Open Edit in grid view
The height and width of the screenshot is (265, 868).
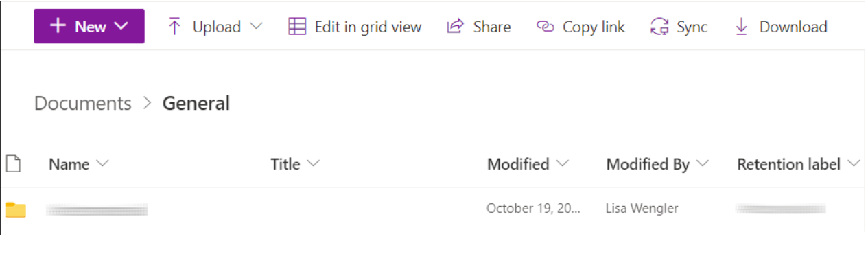pos(355,27)
